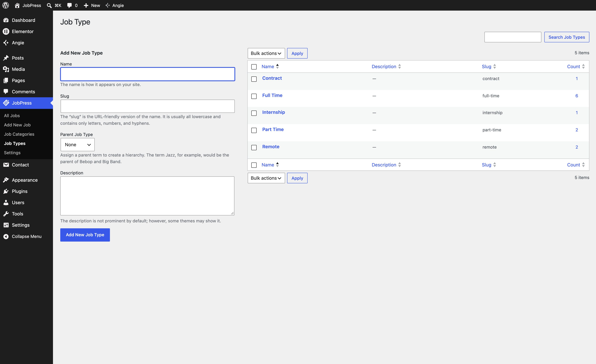Open the Dashboard menu item
This screenshot has height=364, width=596.
24,20
